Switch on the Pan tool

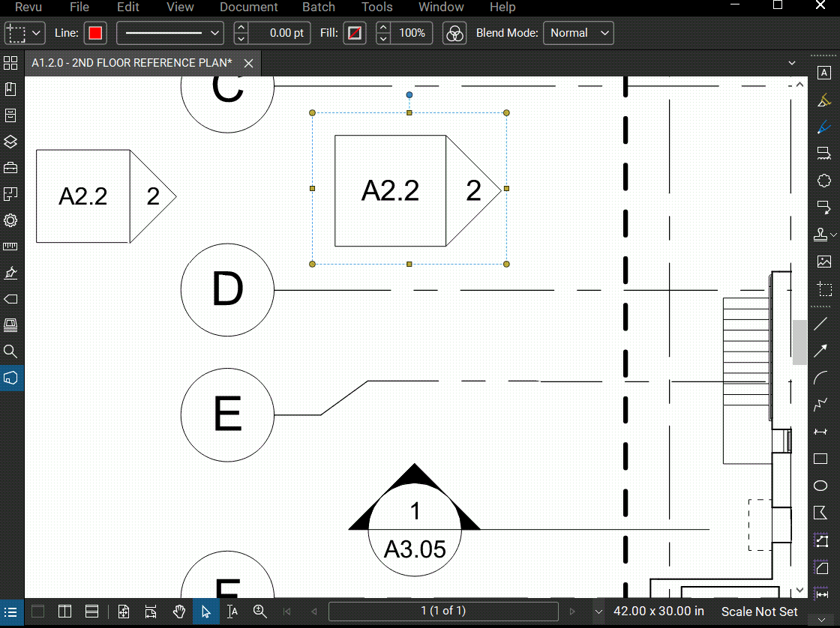tap(179, 612)
